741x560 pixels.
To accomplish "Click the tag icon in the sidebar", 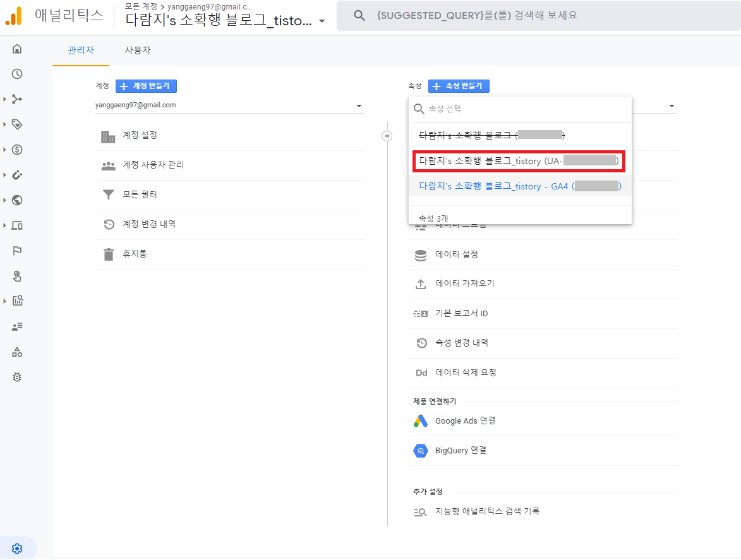I will 17,124.
